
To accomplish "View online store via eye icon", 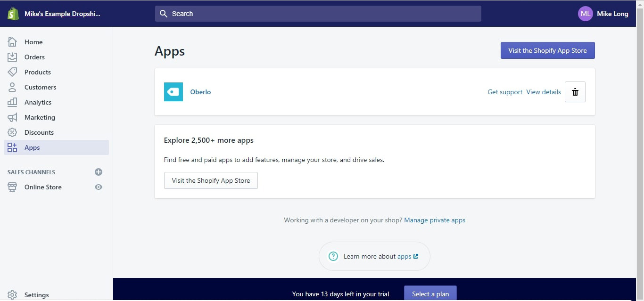I will 98,187.
